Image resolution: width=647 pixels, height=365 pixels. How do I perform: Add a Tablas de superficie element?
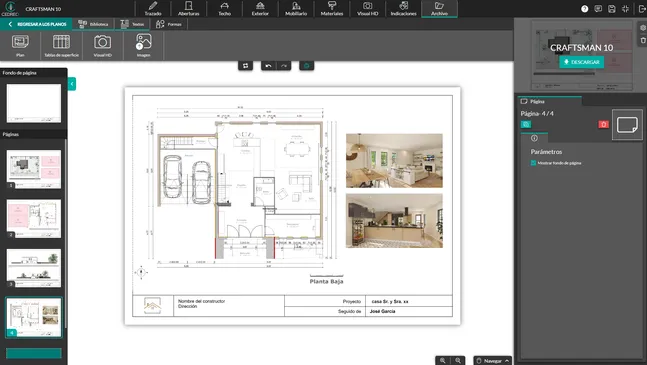[61, 45]
